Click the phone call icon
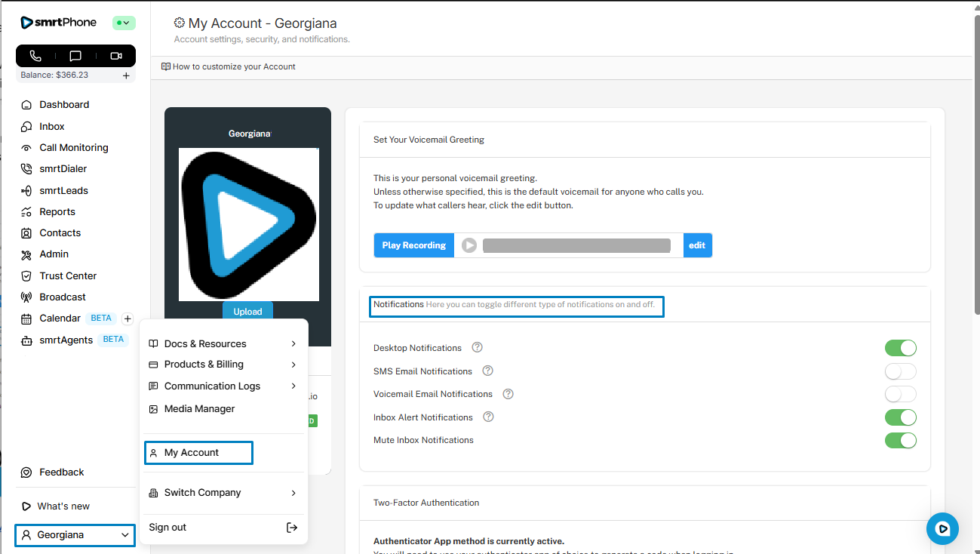 pyautogui.click(x=35, y=56)
